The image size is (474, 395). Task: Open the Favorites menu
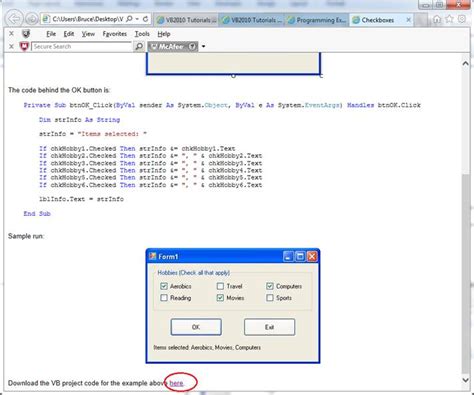pos(115,34)
